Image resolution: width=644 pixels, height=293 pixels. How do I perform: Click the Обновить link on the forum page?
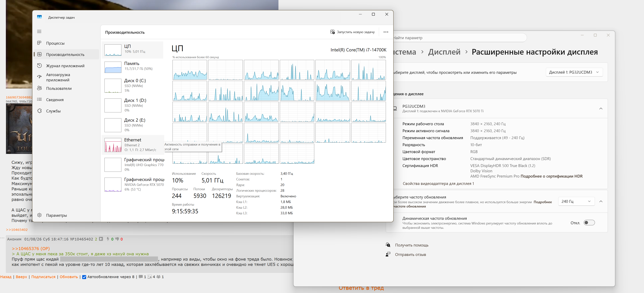click(x=69, y=277)
